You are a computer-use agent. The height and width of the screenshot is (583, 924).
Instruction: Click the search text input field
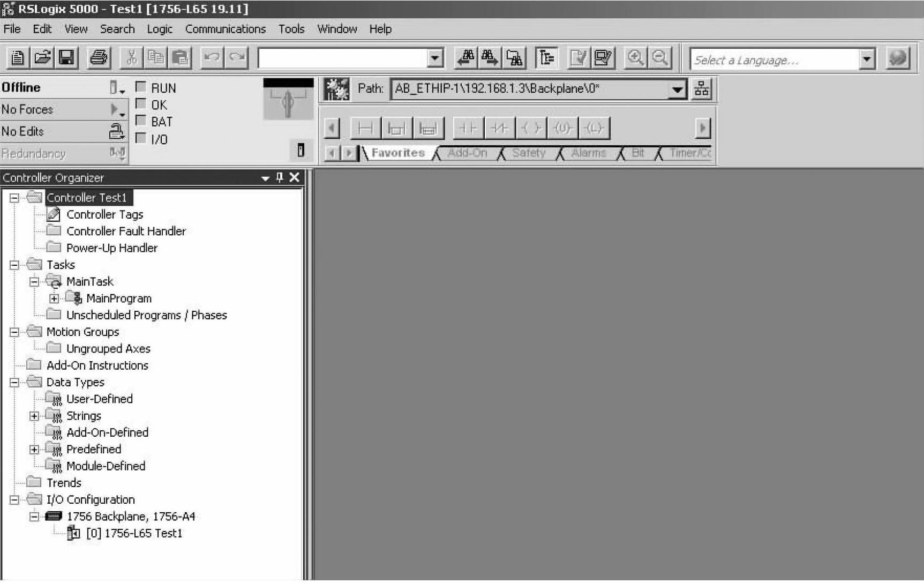click(x=343, y=58)
